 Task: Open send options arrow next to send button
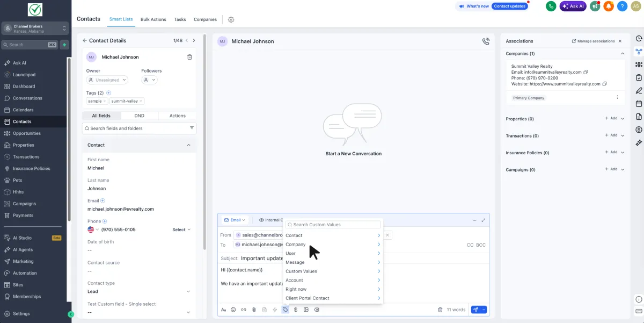tap(484, 310)
